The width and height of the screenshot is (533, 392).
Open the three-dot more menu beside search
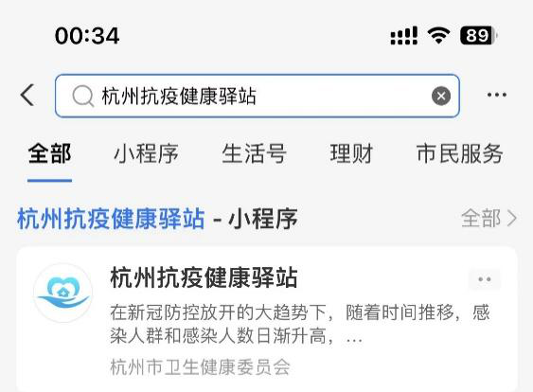coord(497,95)
